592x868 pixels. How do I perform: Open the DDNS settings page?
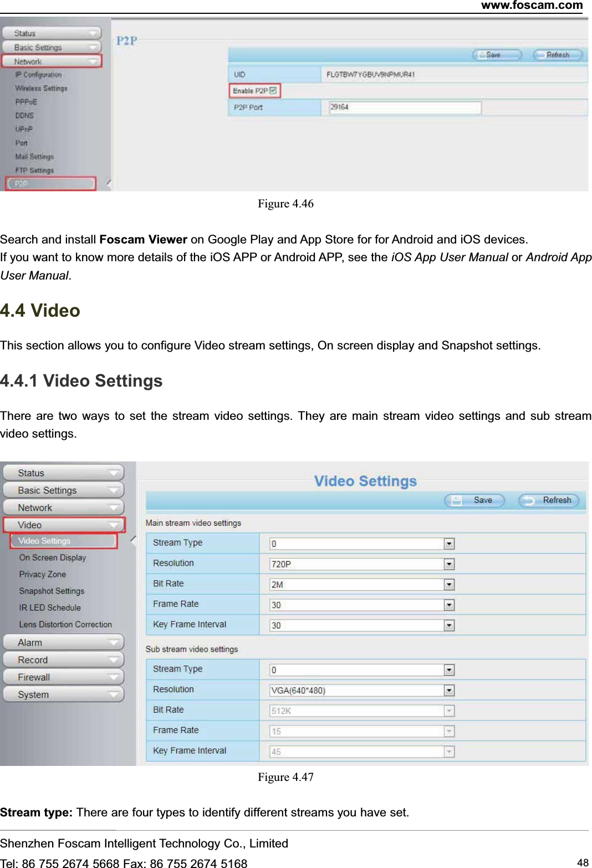[25, 115]
